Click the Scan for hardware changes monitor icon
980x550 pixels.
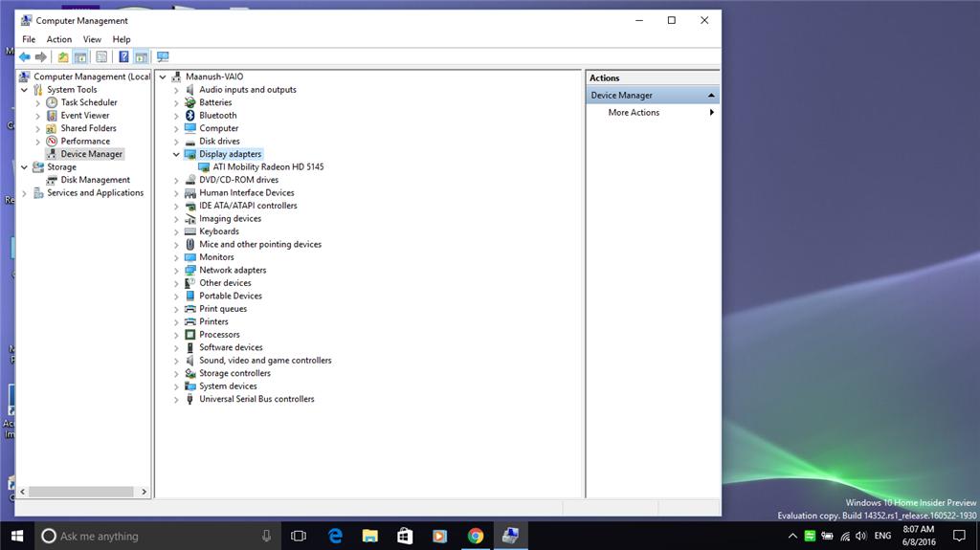163,56
